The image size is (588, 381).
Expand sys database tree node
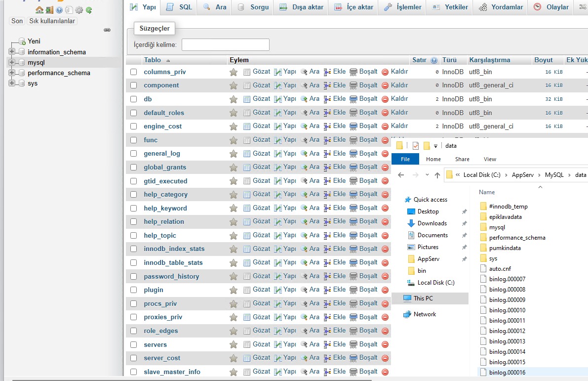[x=12, y=83]
